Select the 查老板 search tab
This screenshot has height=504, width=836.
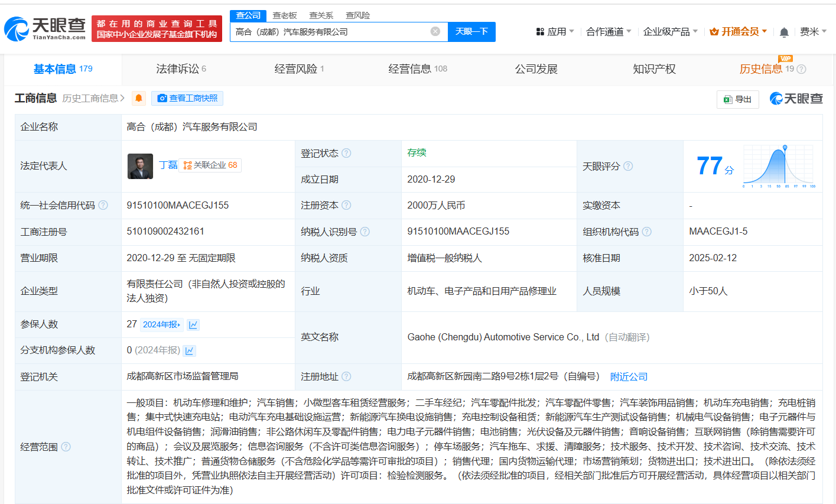tap(285, 15)
